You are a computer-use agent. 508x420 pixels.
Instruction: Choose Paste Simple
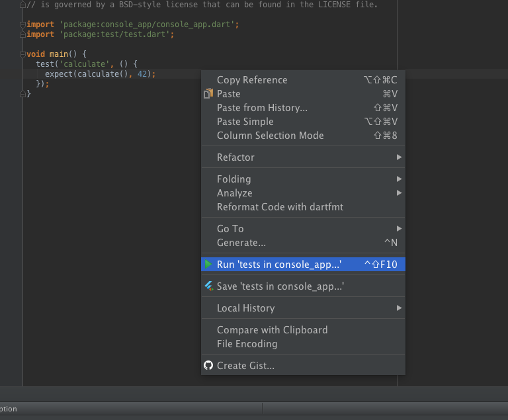[303, 122]
